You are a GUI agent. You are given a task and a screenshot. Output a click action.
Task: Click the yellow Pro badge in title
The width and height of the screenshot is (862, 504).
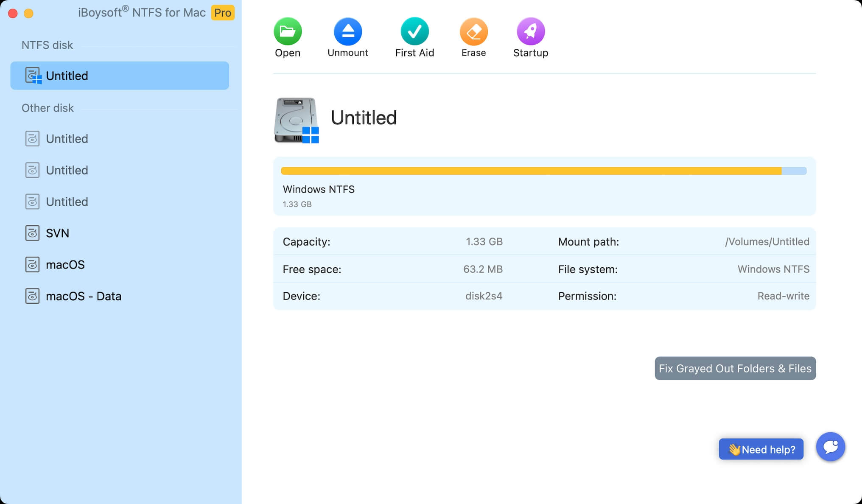tap(222, 13)
